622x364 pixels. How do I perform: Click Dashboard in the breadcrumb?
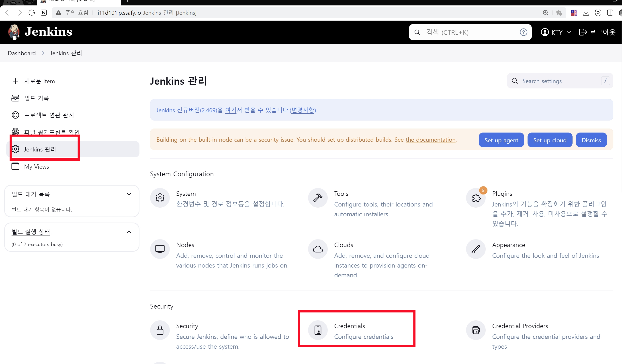point(22,53)
